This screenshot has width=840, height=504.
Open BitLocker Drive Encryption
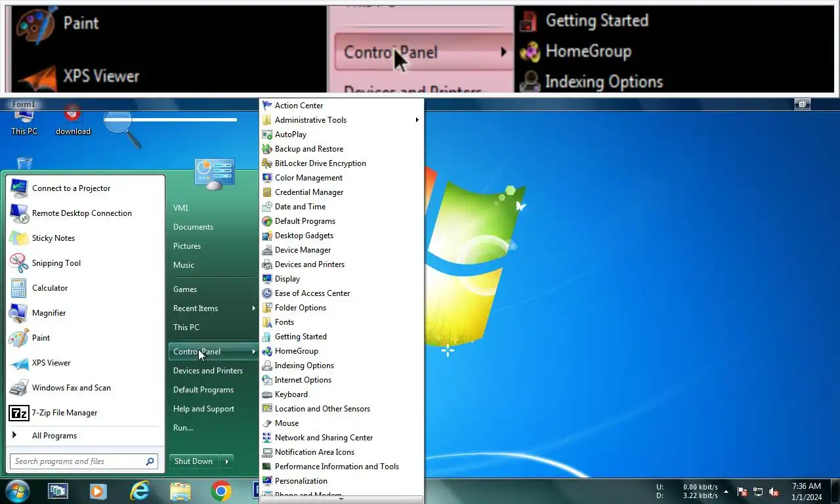tap(341, 163)
